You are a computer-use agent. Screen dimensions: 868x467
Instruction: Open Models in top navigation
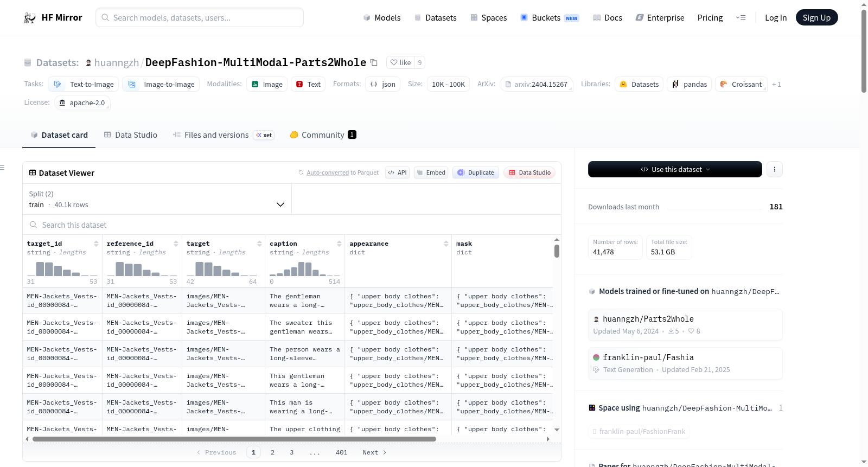point(382,17)
